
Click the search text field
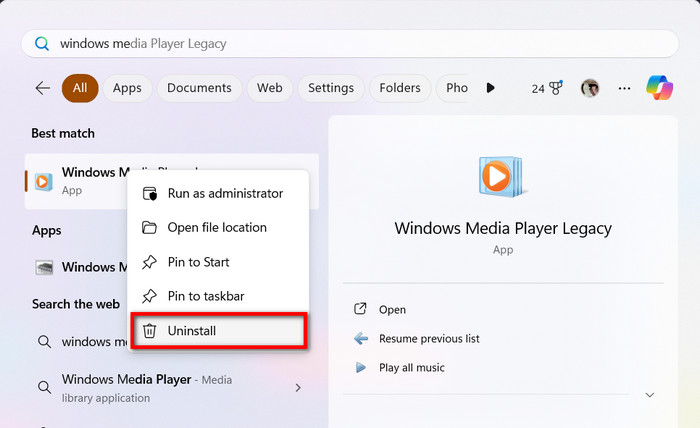pyautogui.click(x=350, y=44)
